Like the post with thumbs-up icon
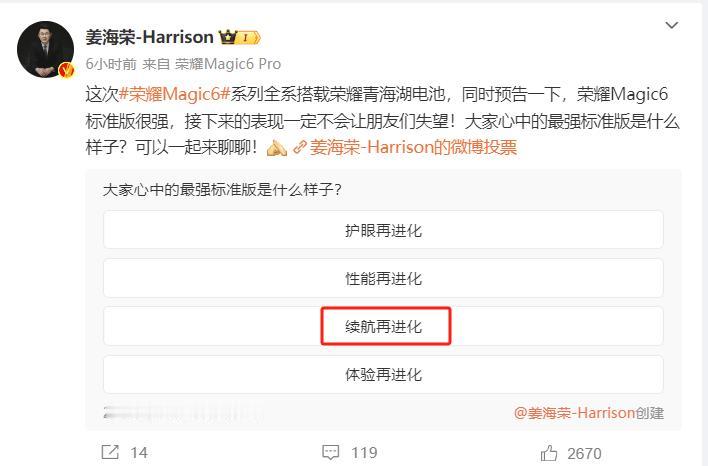 tap(549, 452)
